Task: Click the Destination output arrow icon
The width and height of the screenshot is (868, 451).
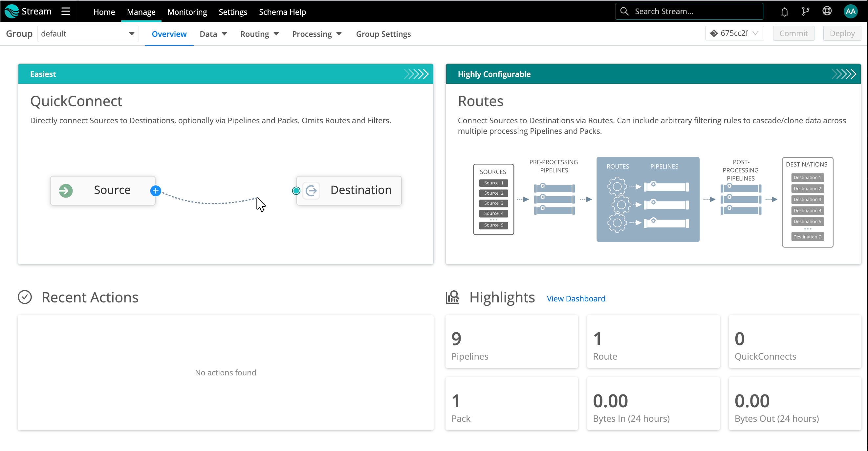Action: click(311, 191)
